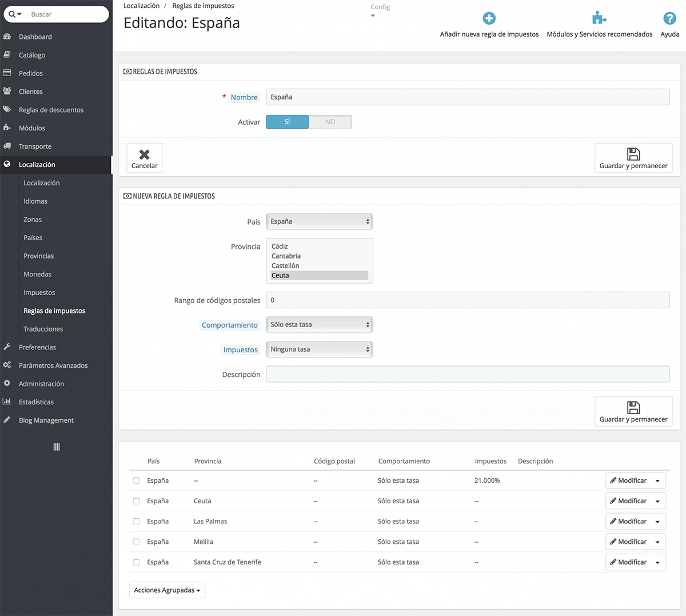The height and width of the screenshot is (616, 686).
Task: Go to Impuestos submenu item
Action: 39,292
